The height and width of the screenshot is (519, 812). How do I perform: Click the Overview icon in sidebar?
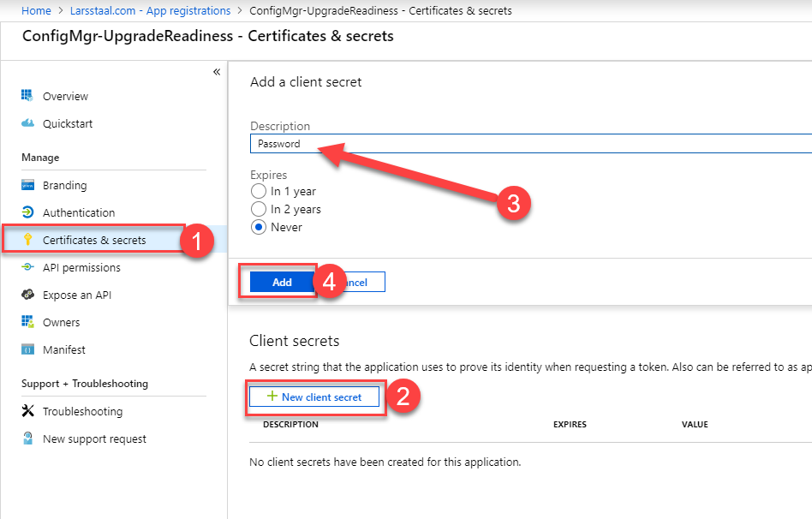point(27,96)
